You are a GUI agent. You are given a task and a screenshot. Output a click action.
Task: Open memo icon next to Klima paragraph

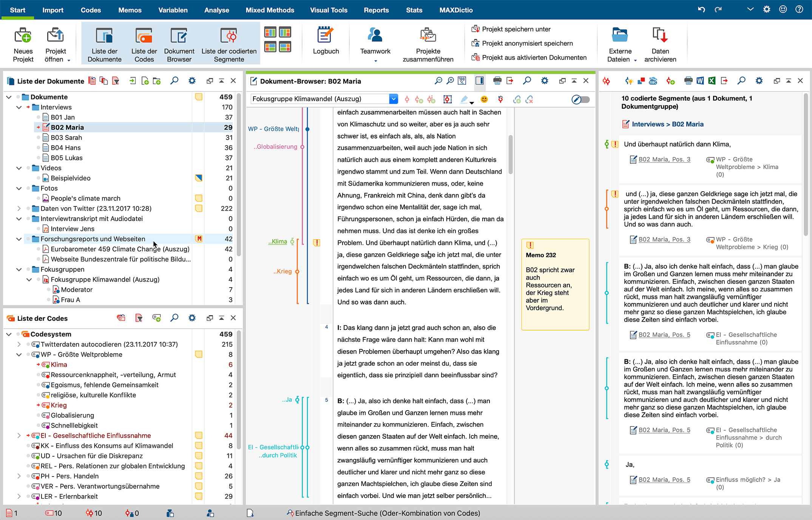tap(316, 243)
